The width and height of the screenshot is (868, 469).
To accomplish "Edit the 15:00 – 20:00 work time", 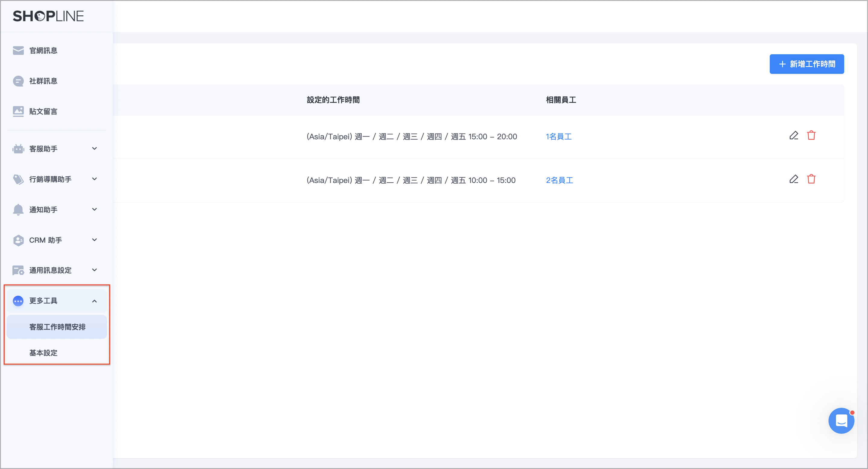I will tap(794, 135).
